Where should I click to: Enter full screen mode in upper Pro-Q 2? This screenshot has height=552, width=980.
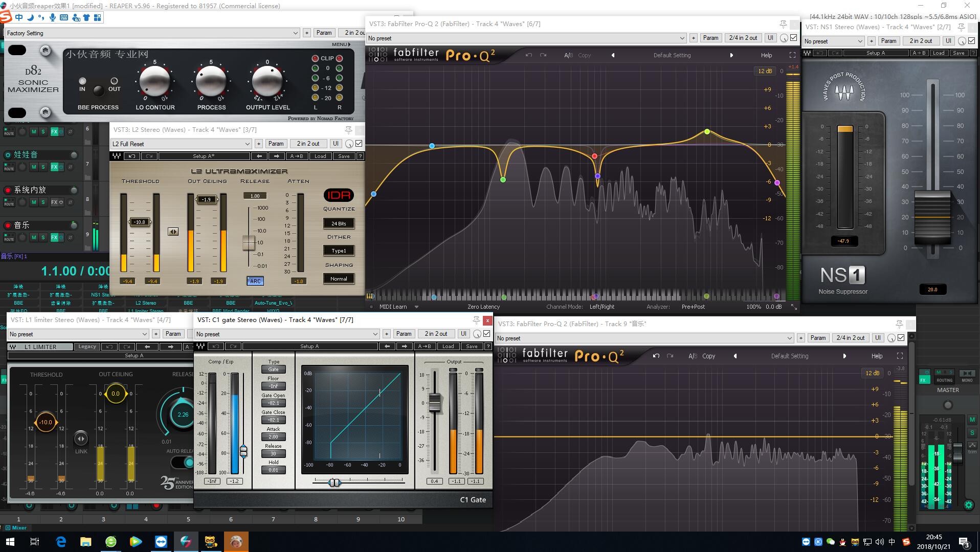tap(792, 55)
